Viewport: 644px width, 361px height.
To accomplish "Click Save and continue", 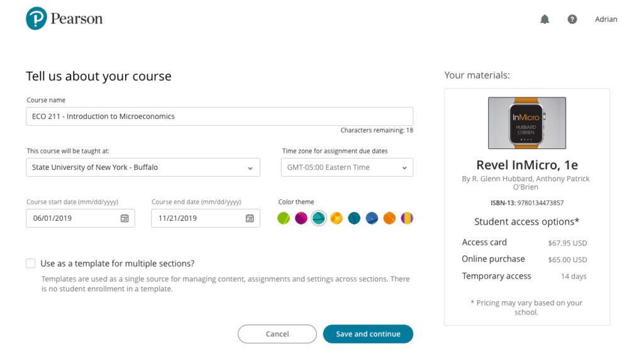I will coord(368,334).
